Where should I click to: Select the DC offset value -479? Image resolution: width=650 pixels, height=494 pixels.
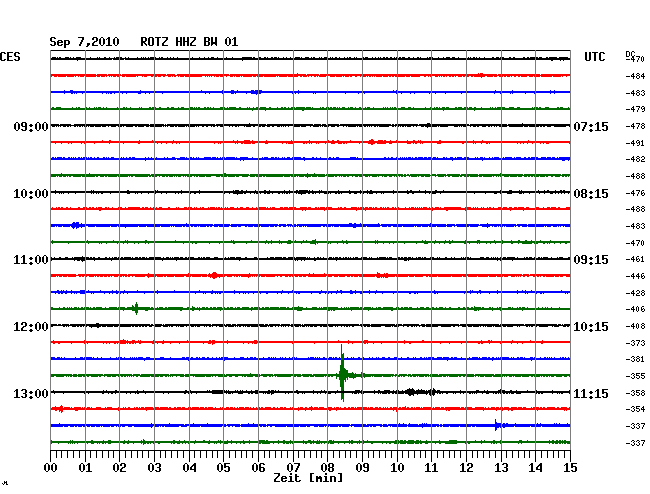635,109
